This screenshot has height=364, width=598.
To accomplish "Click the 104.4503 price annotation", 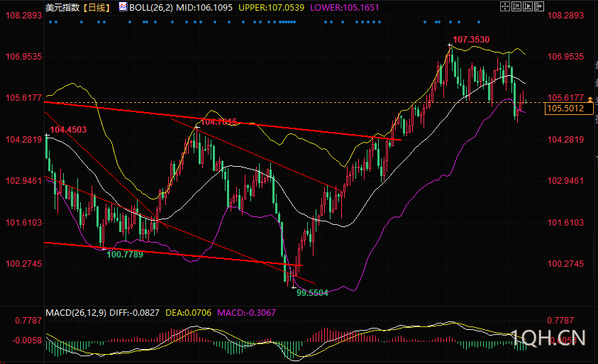I will pos(68,130).
